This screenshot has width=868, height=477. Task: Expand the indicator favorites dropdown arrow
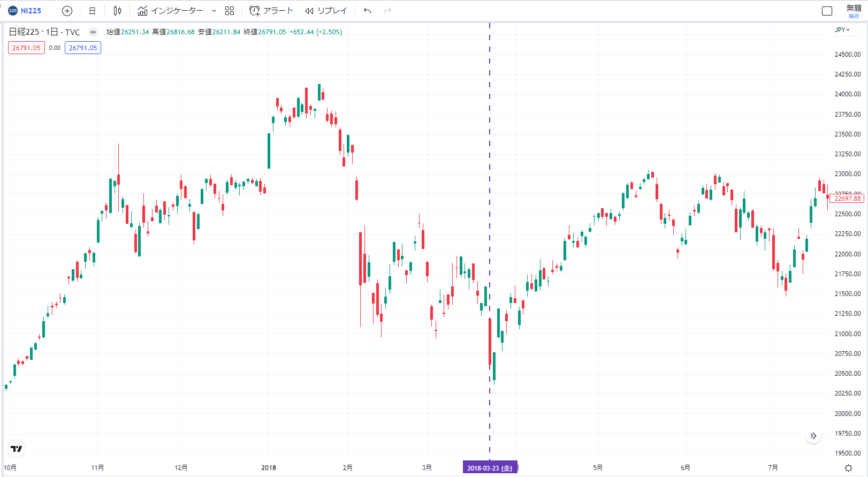(214, 11)
